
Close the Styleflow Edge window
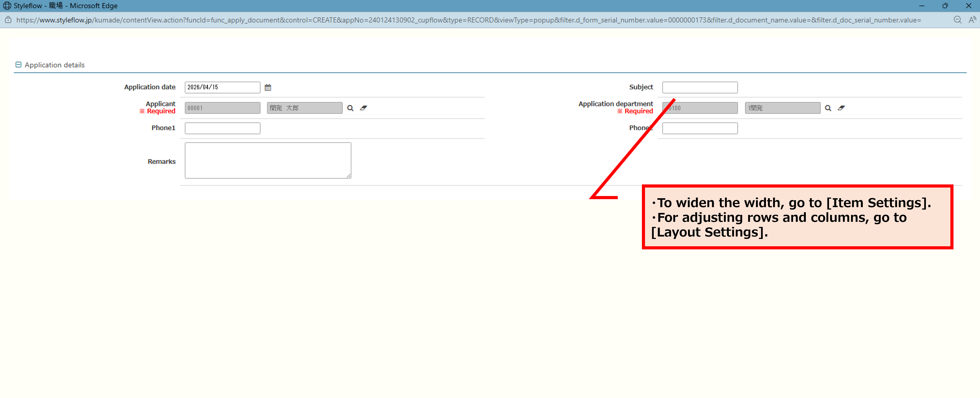(969, 6)
